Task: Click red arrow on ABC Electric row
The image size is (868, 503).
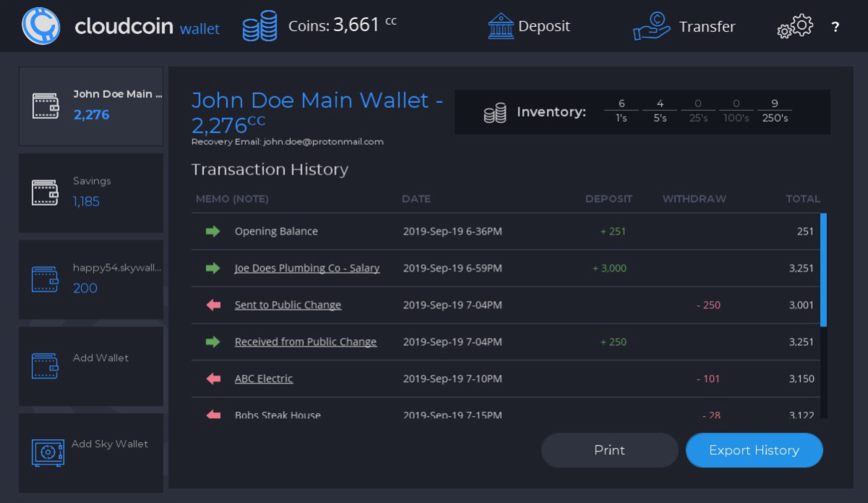Action: 213,379
